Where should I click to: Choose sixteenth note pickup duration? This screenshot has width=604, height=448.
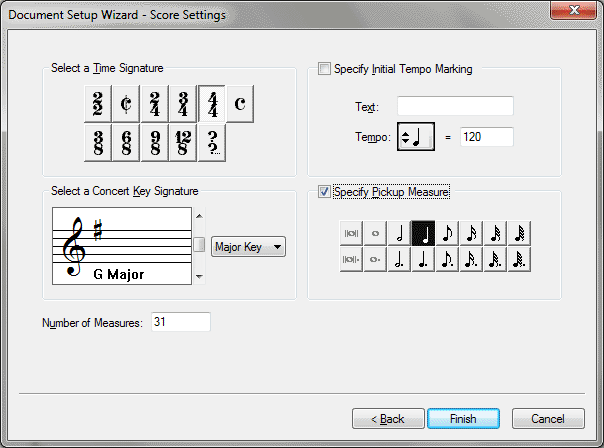click(472, 234)
